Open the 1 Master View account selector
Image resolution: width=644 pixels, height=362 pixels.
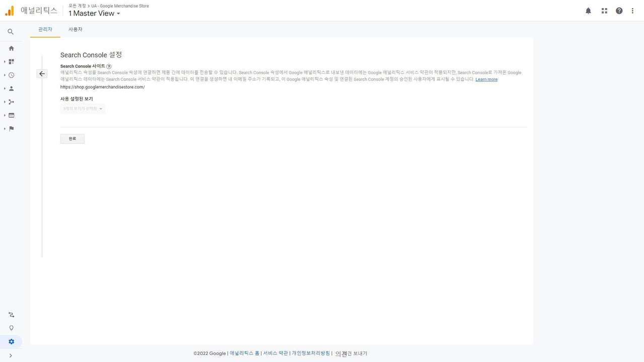point(95,14)
